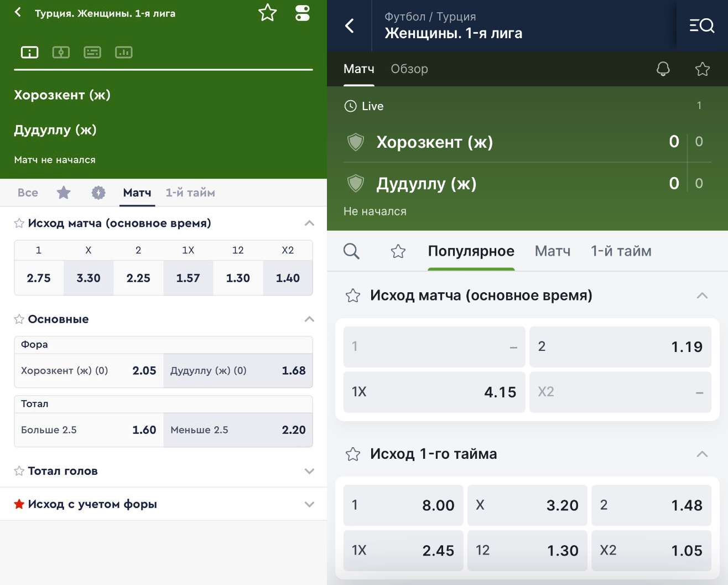Show the pitch field view icon
Viewport: 728px width, 585px height.
click(x=61, y=53)
